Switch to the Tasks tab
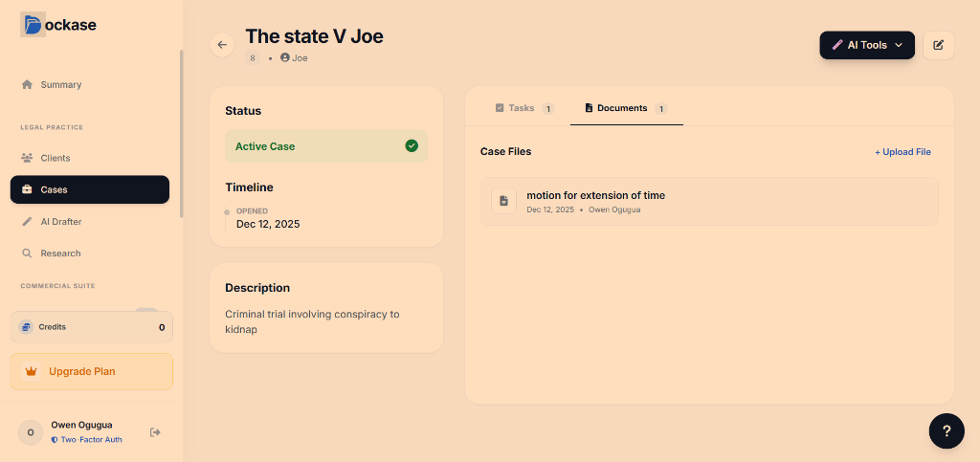 [x=522, y=108]
